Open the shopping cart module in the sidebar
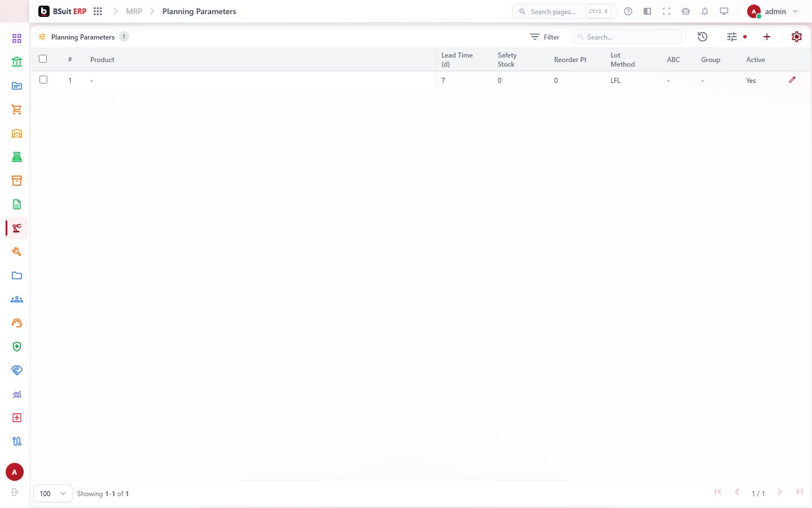812x508 pixels. [17, 110]
